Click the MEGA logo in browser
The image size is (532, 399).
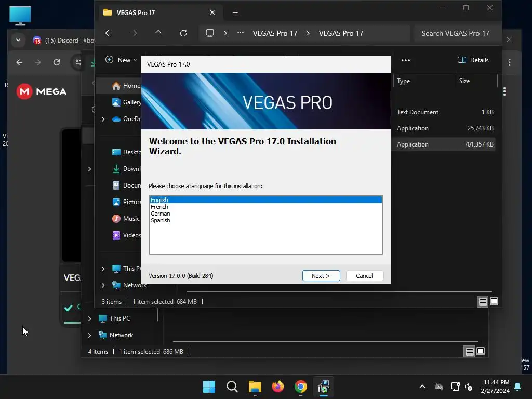coord(42,91)
